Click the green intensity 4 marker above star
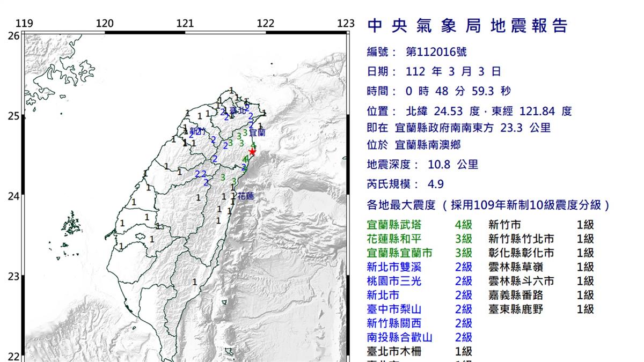 click(x=253, y=145)
